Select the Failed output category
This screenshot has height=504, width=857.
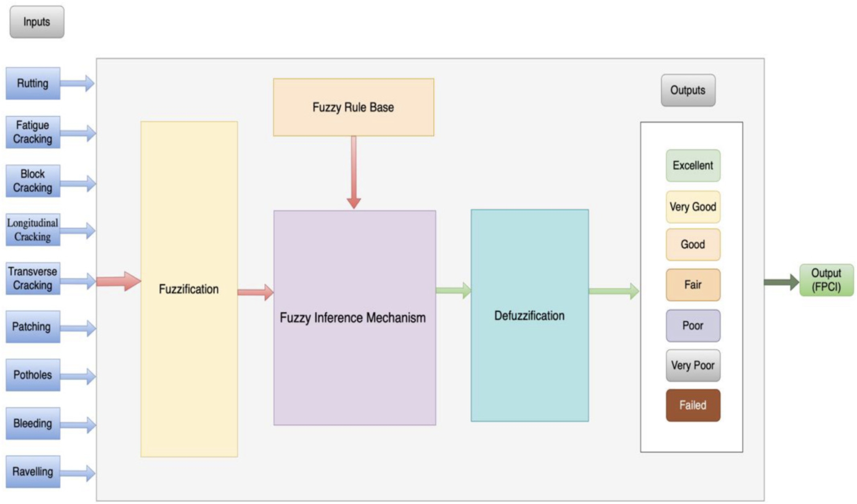point(693,405)
